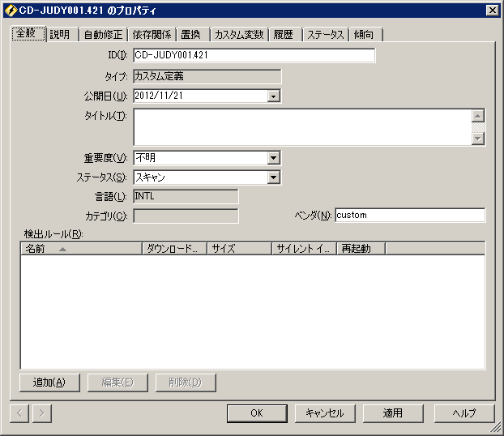Click the previous item arrow button
The height and width of the screenshot is (436, 504).
click(x=20, y=413)
